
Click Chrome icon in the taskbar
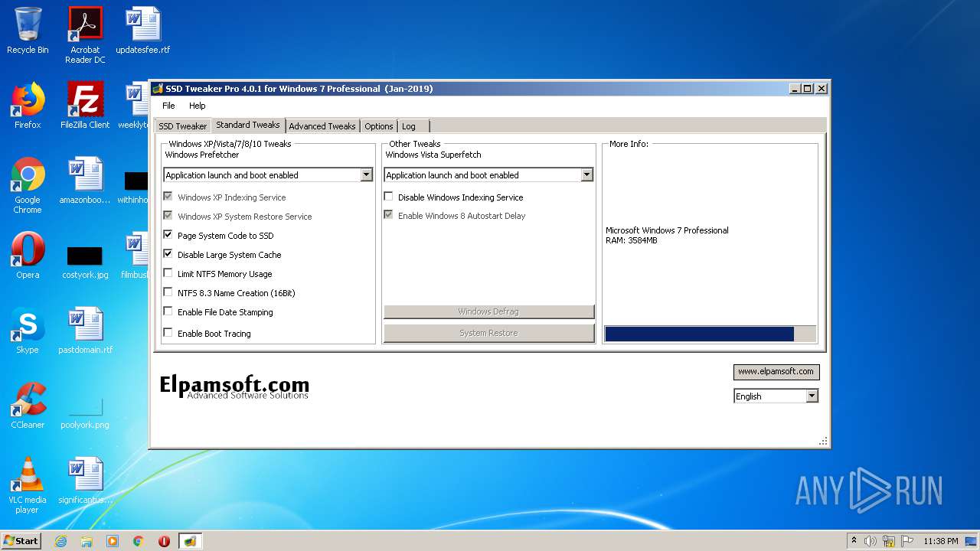(x=139, y=541)
